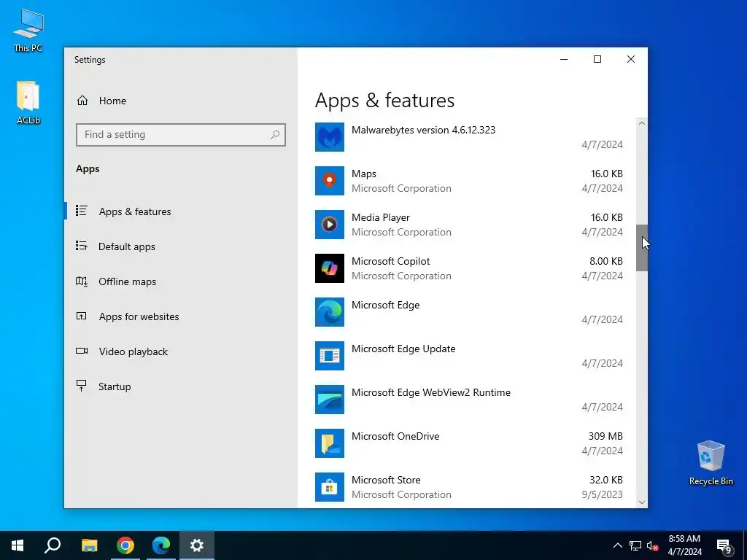Launch Microsoft Edge from taskbar
747x560 pixels.
click(x=161, y=545)
